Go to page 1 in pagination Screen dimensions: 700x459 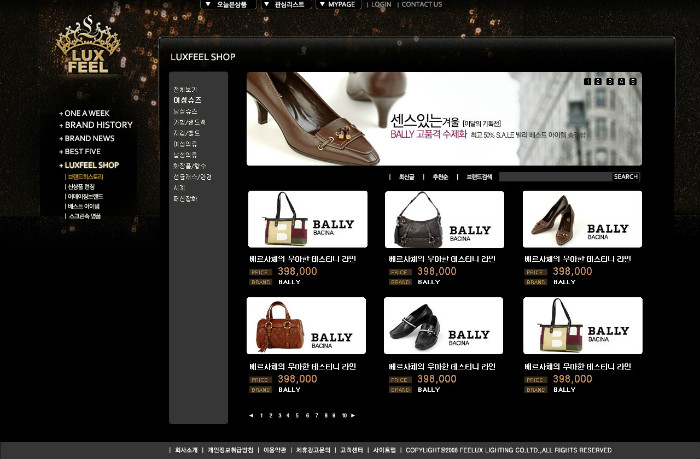click(261, 416)
